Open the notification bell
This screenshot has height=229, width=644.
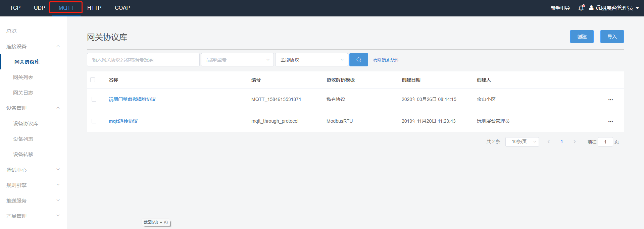(x=581, y=8)
